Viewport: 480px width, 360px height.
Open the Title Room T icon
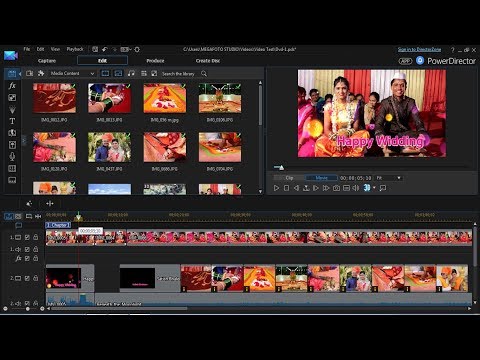point(12,121)
